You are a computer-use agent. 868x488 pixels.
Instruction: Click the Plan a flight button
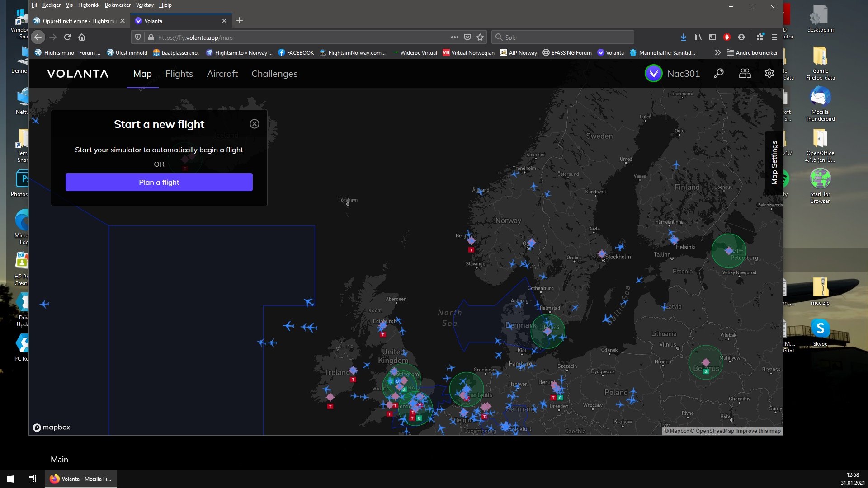tap(159, 182)
